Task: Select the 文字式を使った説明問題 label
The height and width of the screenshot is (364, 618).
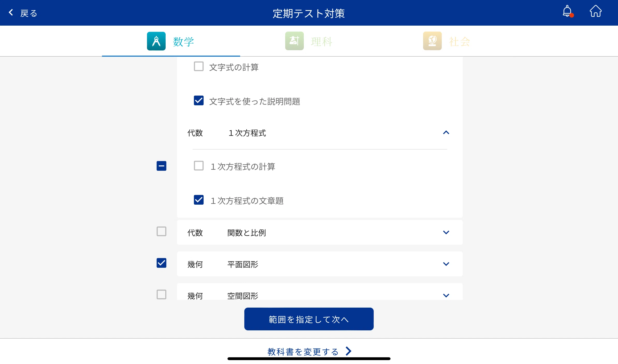Action: pos(255,101)
